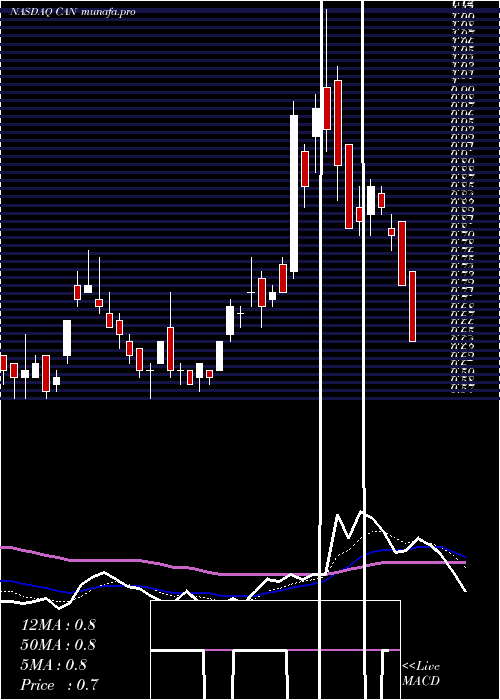The height and width of the screenshot is (700, 500).
Task: Select the last red candlestick on the right
Action: point(412,306)
